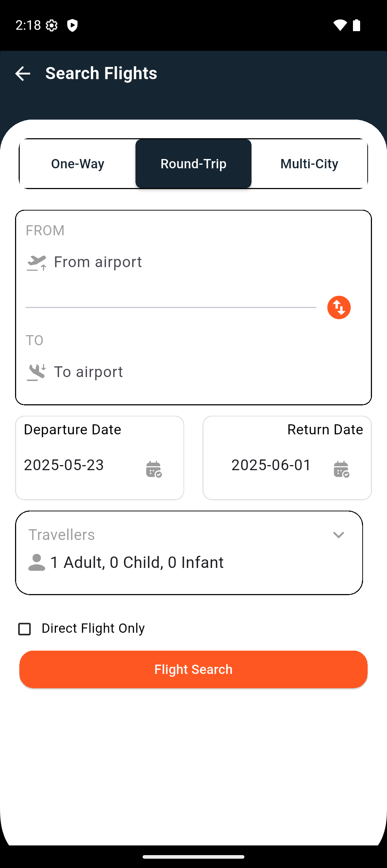Tap the 2025-05-23 departure date
This screenshot has height=868, width=387.
64,465
